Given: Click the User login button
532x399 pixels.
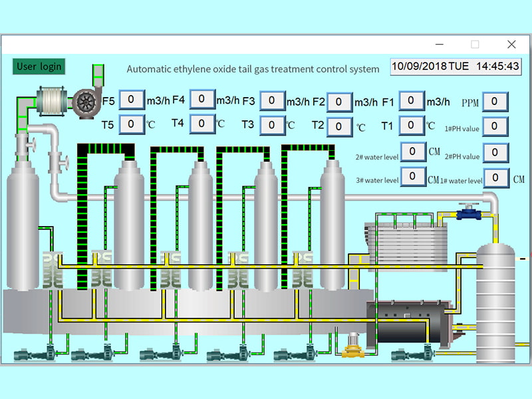Looking at the screenshot, I should (39, 66).
